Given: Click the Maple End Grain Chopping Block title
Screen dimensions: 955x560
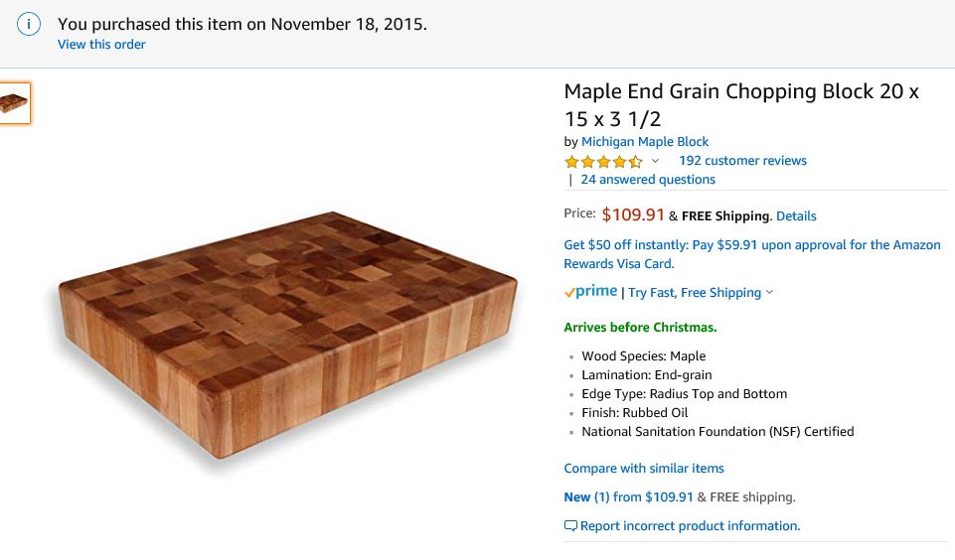Looking at the screenshot, I should point(741,104).
